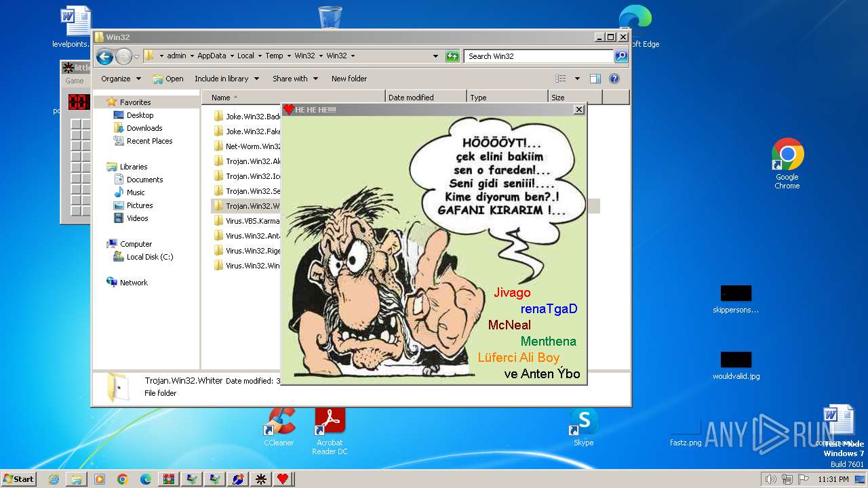
Task: Click the Local breadcrumb segment
Action: point(245,56)
